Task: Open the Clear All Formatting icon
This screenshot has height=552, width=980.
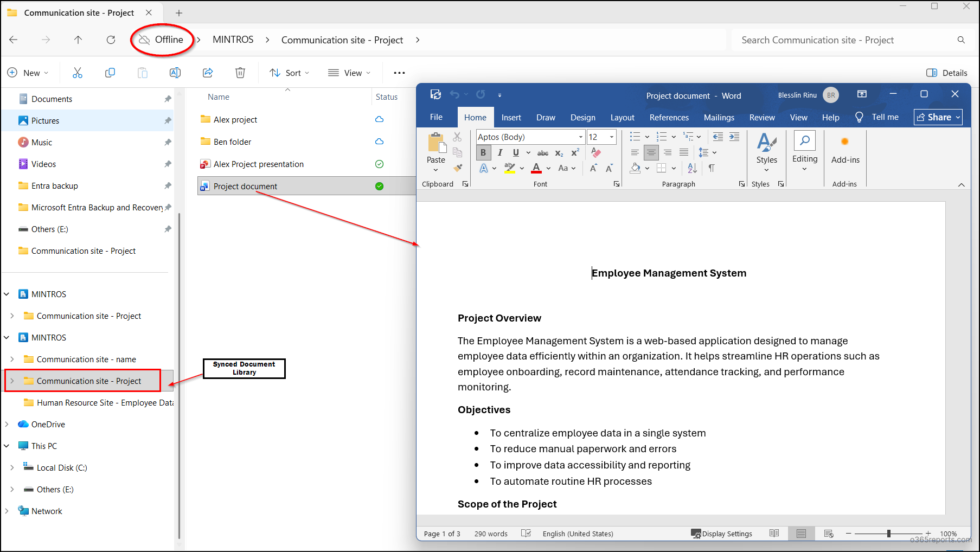Action: click(x=595, y=153)
